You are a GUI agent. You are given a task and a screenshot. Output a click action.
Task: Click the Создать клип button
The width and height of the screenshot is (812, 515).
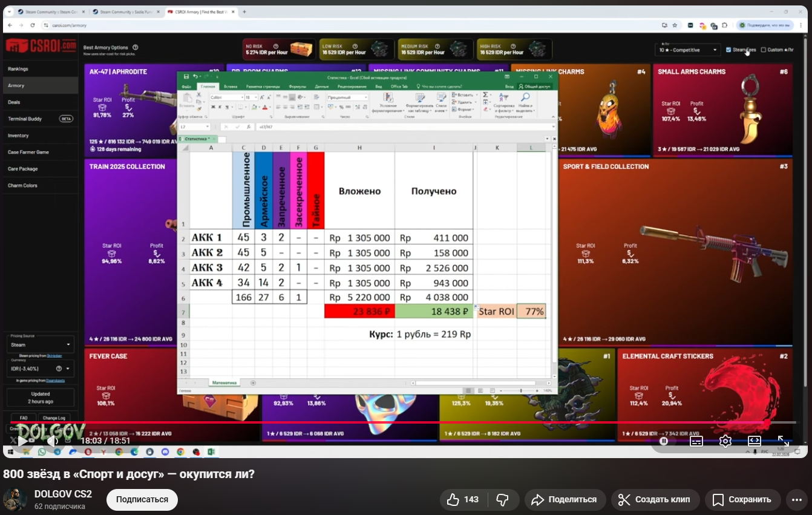(655, 499)
